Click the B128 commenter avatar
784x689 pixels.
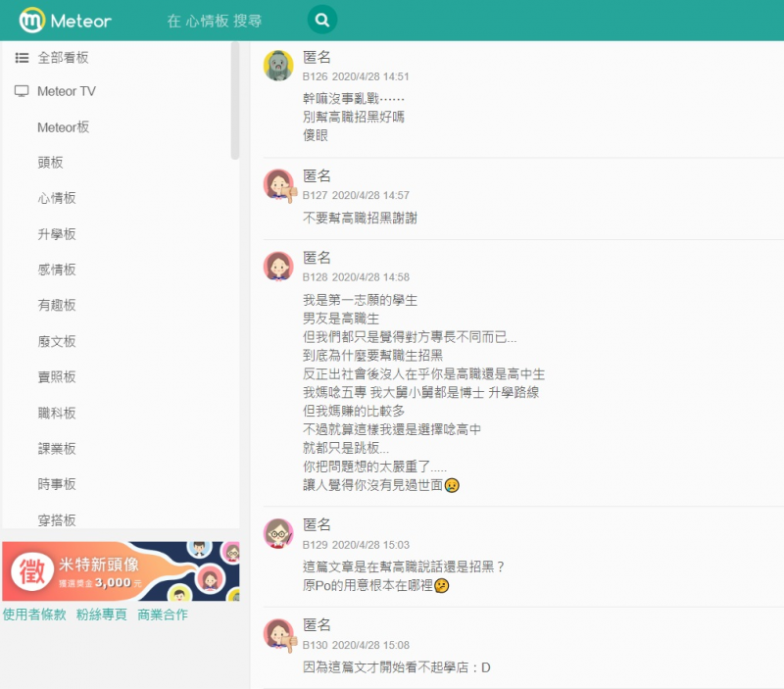[x=279, y=266]
